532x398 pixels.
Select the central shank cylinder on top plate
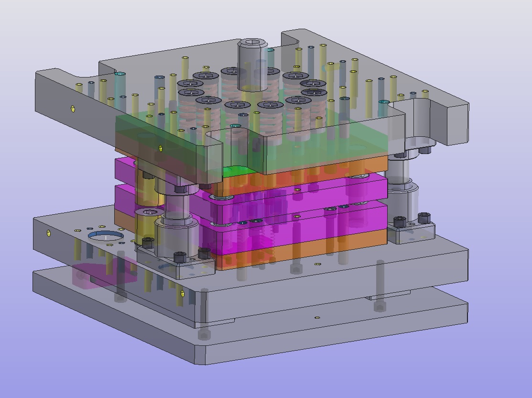click(x=252, y=65)
